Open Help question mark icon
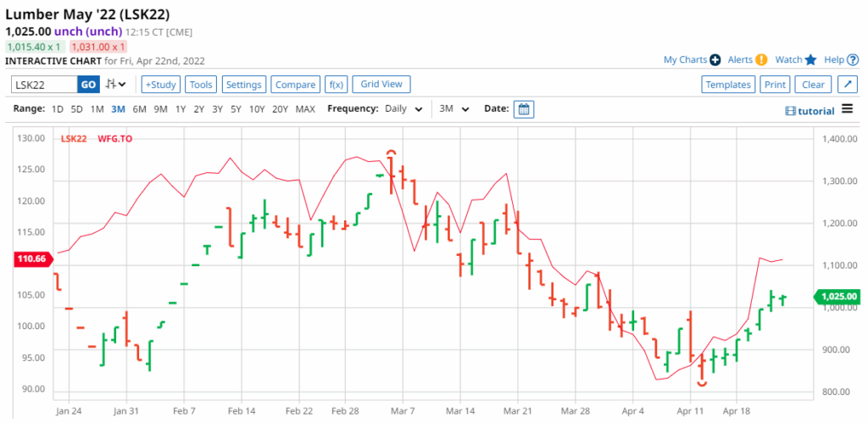The width and height of the screenshot is (868, 423). (853, 59)
